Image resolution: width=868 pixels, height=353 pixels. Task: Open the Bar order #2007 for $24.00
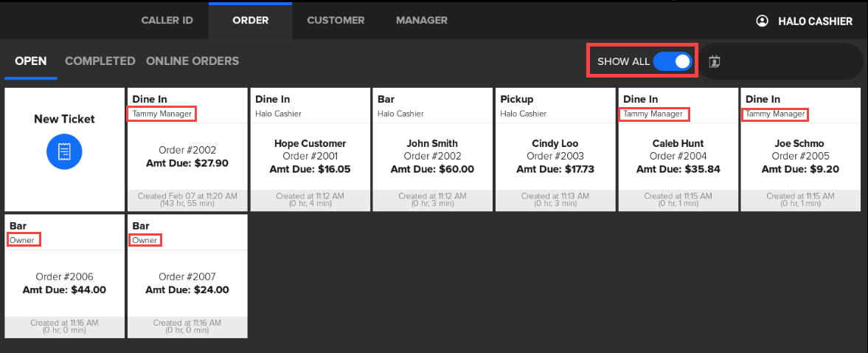[187, 283]
